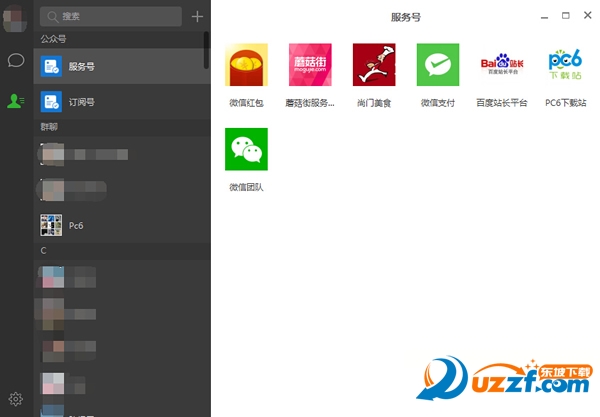Open the 尚门美食 chef icon

click(374, 65)
